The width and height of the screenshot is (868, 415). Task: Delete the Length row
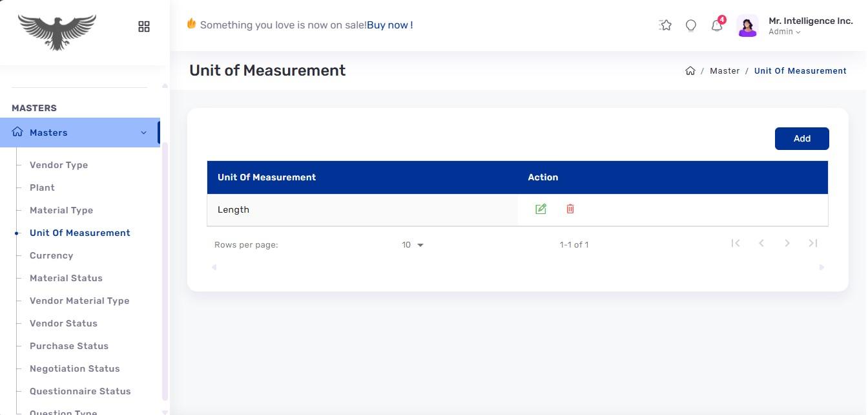tap(570, 209)
